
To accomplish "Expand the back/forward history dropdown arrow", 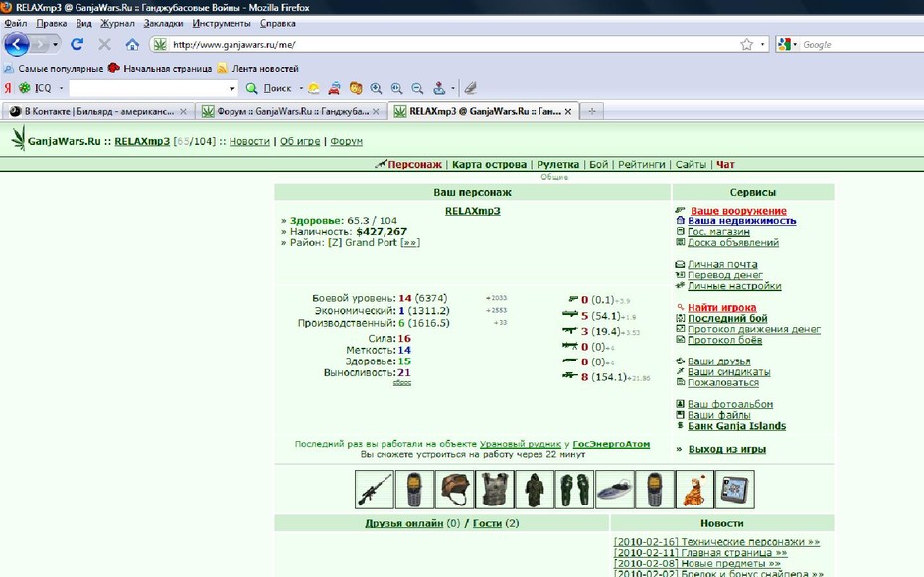I will [x=56, y=44].
